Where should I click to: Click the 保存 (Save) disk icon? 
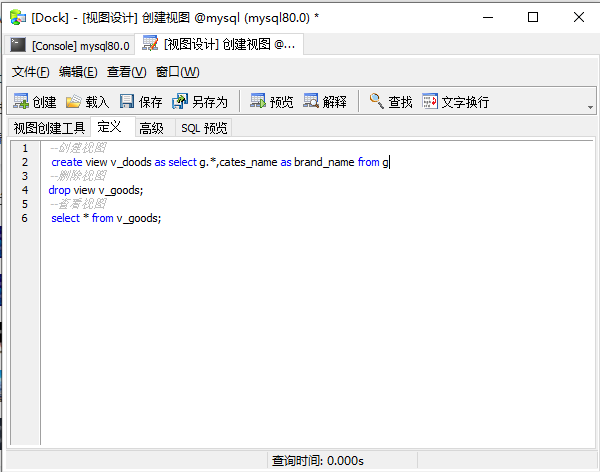tap(127, 101)
